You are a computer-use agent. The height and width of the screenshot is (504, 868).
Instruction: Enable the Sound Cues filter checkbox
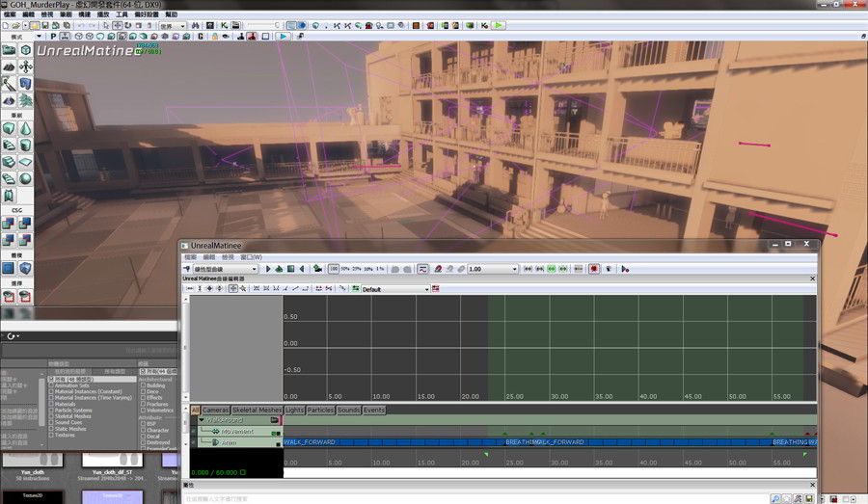(51, 423)
